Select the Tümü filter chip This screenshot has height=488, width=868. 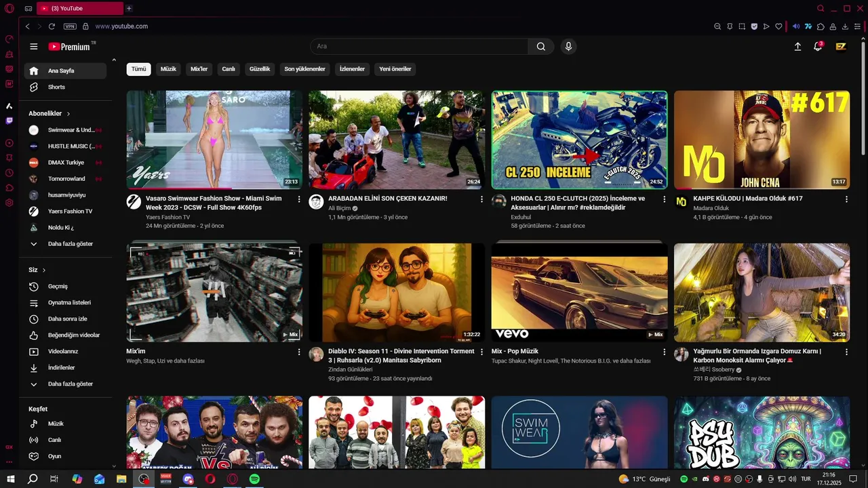click(138, 69)
